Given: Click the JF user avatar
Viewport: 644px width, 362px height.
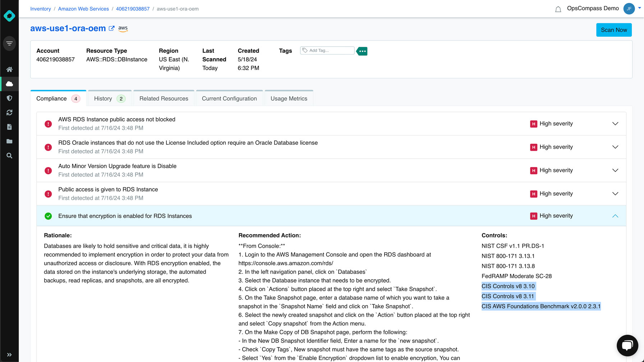Looking at the screenshot, I should pyautogui.click(x=629, y=9).
